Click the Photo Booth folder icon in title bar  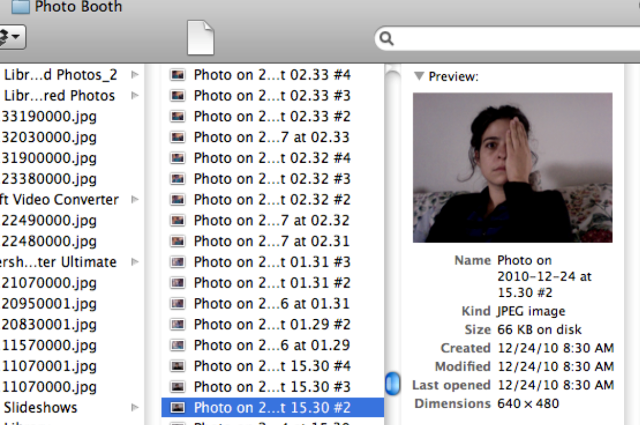20,7
